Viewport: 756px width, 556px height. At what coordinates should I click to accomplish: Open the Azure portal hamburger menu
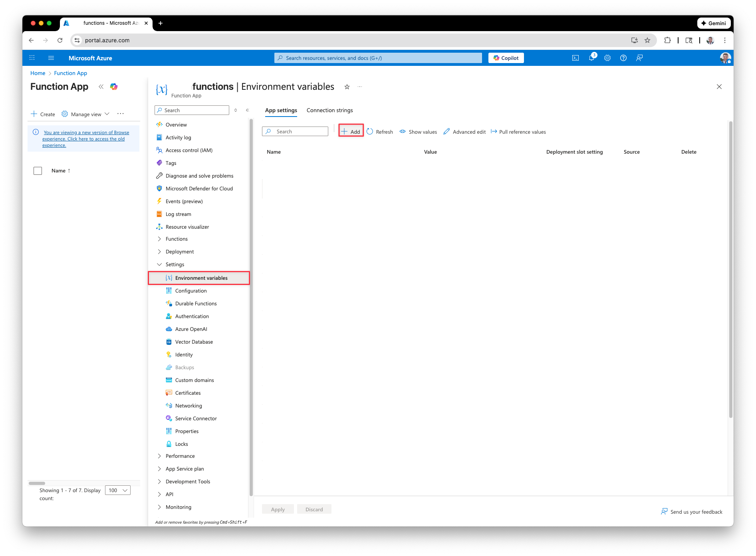pos(51,58)
